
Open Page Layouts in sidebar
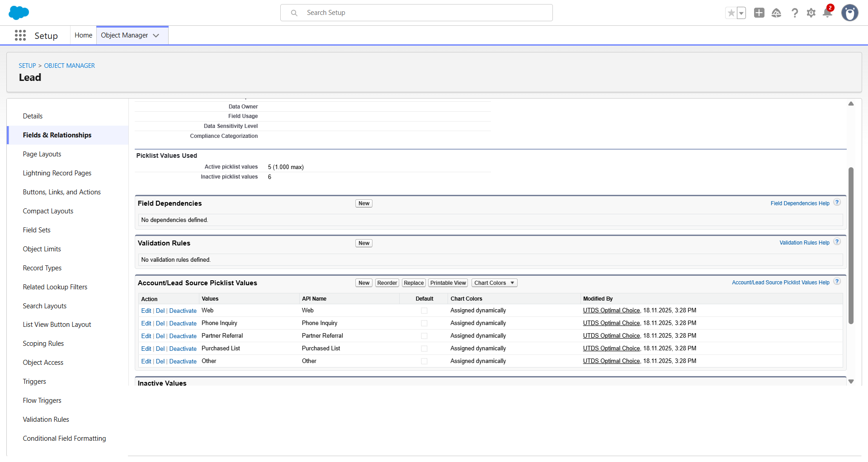pyautogui.click(x=42, y=154)
